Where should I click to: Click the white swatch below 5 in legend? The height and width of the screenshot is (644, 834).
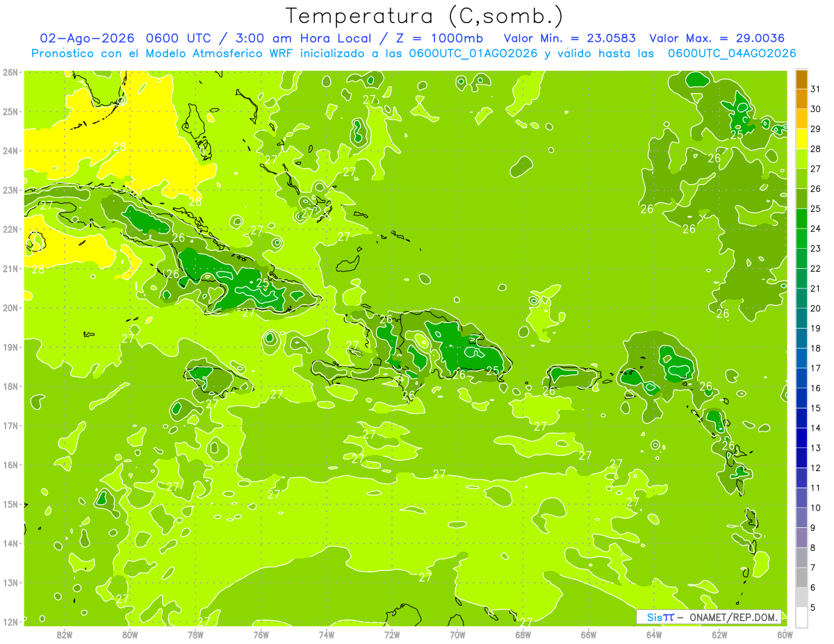(801, 617)
